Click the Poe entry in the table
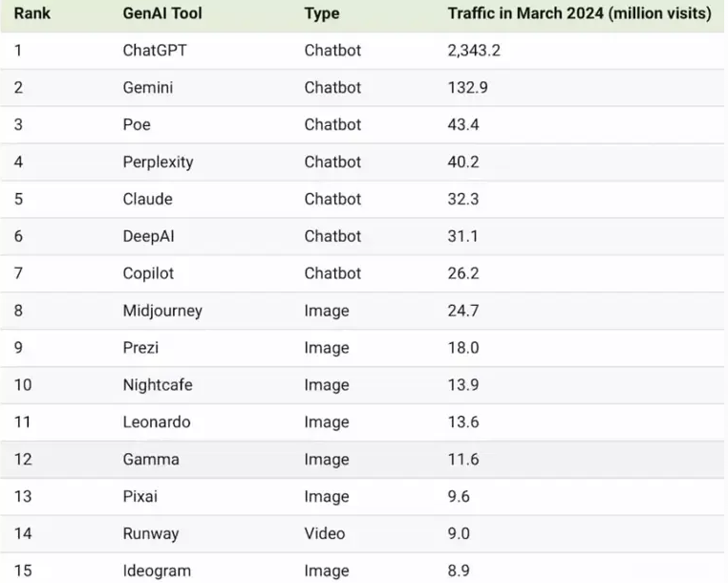This screenshot has width=728, height=583. pyautogui.click(x=137, y=125)
